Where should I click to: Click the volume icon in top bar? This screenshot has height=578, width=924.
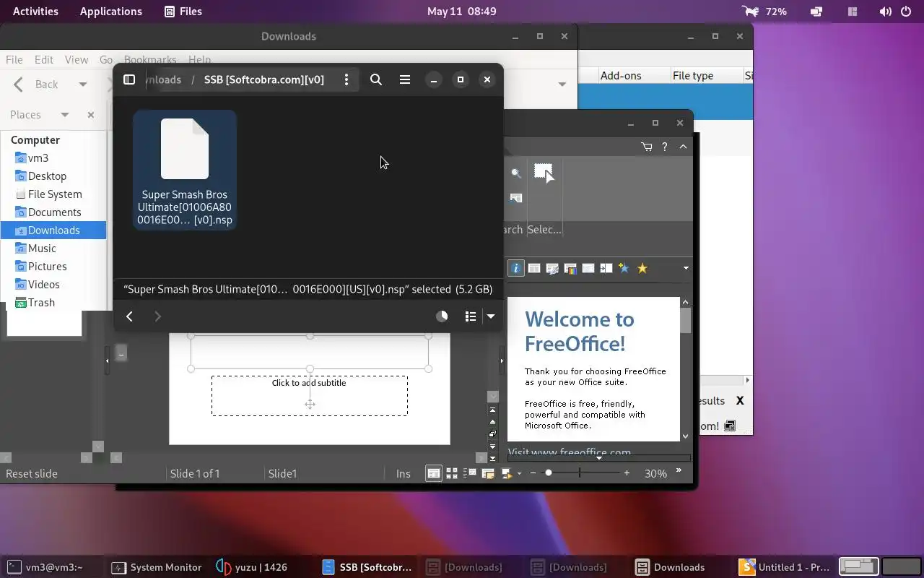(885, 12)
